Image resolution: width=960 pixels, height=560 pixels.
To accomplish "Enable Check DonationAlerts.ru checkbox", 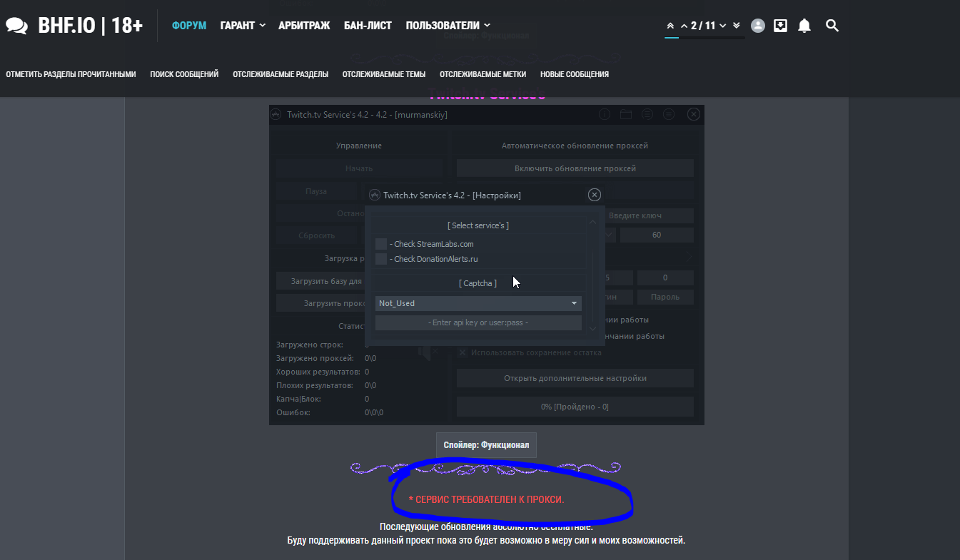I will coord(381,259).
